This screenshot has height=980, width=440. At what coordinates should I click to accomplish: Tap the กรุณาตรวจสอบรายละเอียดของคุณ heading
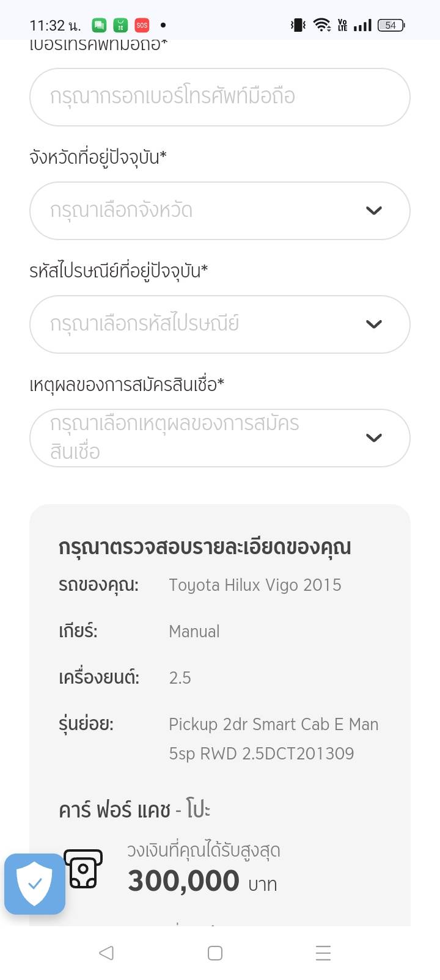click(205, 547)
